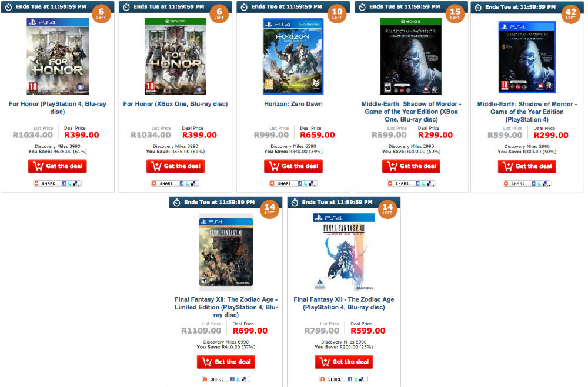Click the Horizon Zero Dawn cover image

(293, 56)
